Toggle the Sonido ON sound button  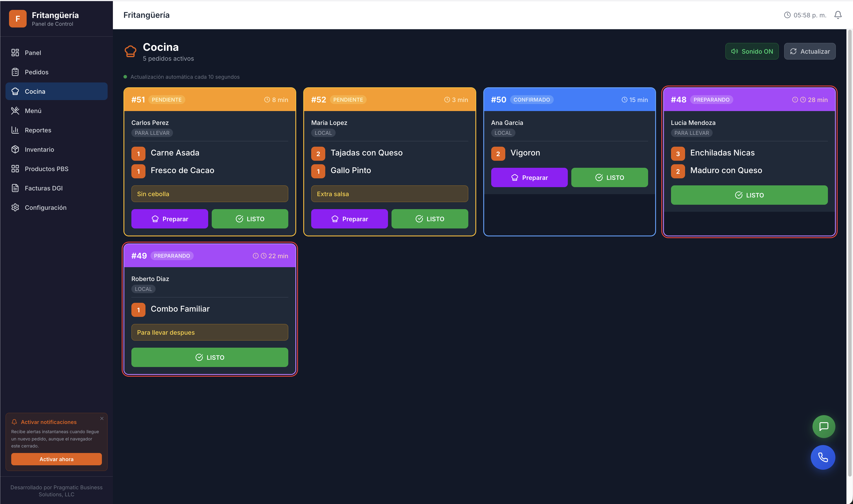752,51
